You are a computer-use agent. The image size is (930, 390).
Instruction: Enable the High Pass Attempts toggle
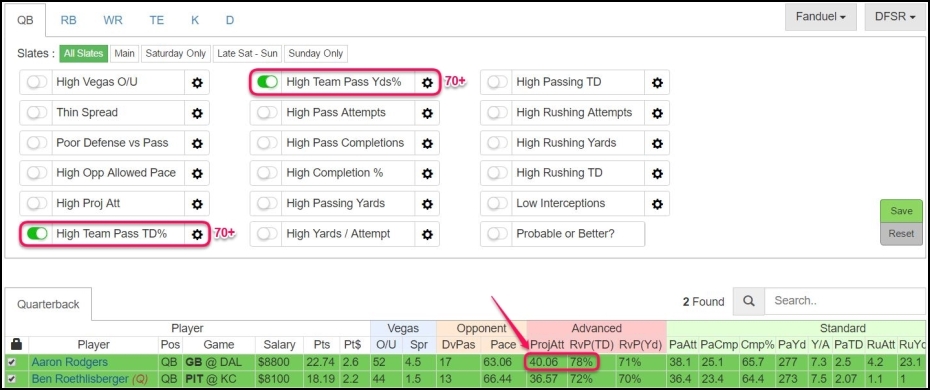pyautogui.click(x=267, y=113)
